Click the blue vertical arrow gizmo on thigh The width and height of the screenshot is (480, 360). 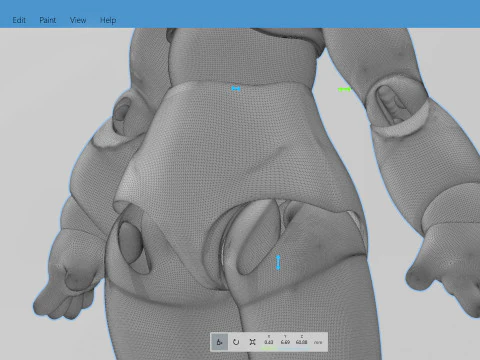(x=278, y=263)
